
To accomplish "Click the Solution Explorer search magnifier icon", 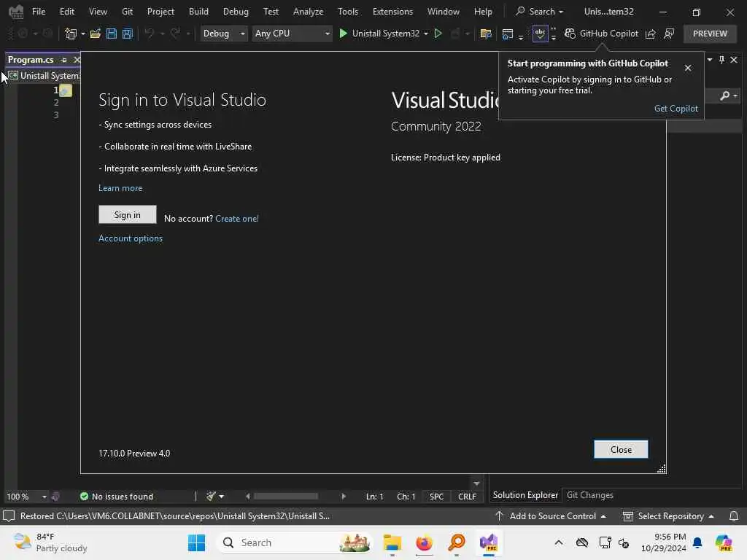I will click(x=724, y=96).
